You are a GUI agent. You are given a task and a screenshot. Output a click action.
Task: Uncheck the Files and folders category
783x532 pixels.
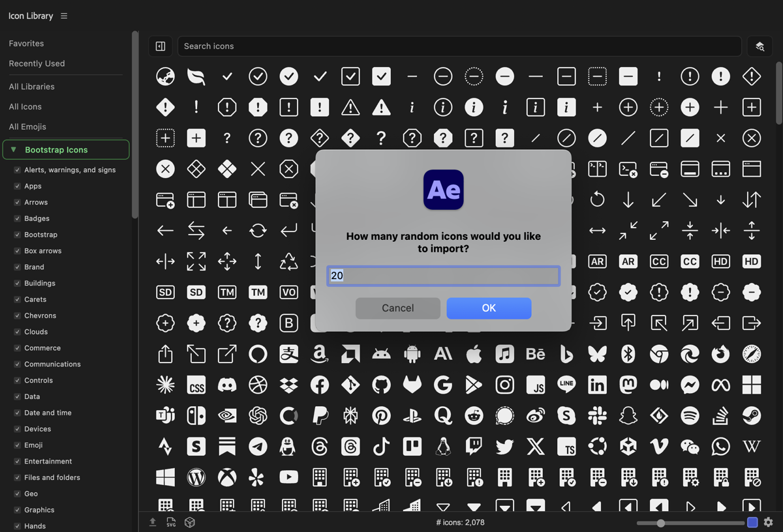(17, 477)
